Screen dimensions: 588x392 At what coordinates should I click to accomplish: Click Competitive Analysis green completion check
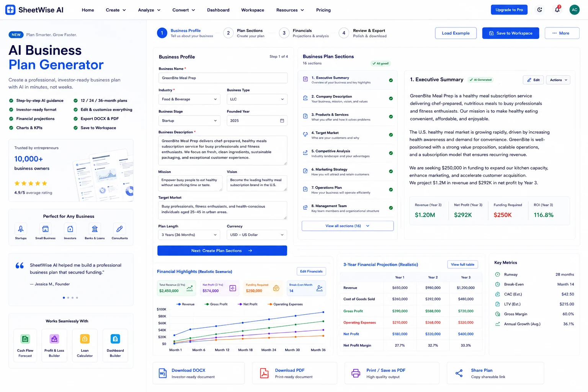tap(391, 153)
